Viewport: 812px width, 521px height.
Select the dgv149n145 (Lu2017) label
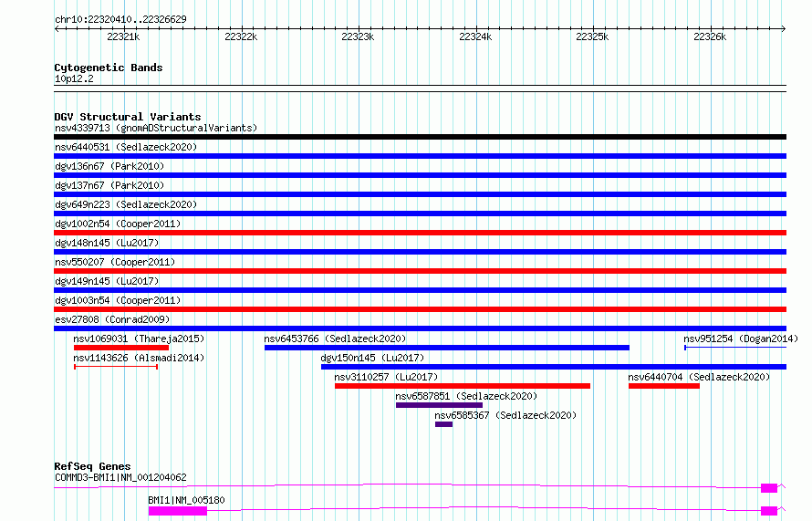[x=107, y=281]
